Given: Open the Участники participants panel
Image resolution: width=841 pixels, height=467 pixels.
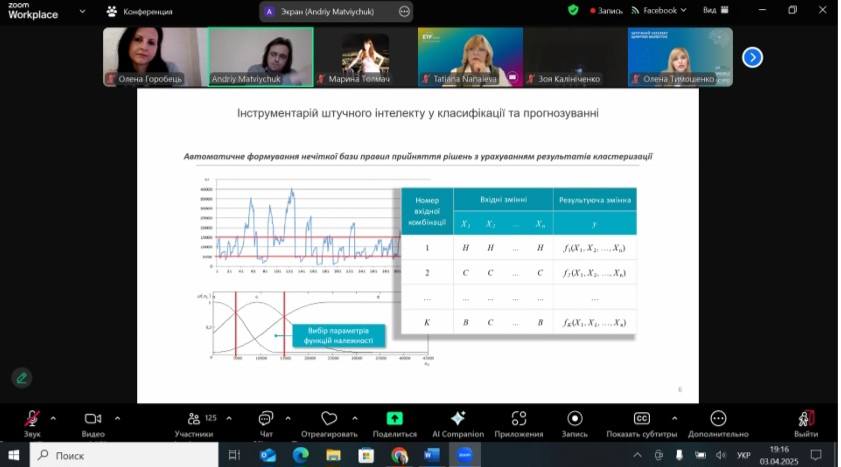Looking at the screenshot, I should point(193,419).
